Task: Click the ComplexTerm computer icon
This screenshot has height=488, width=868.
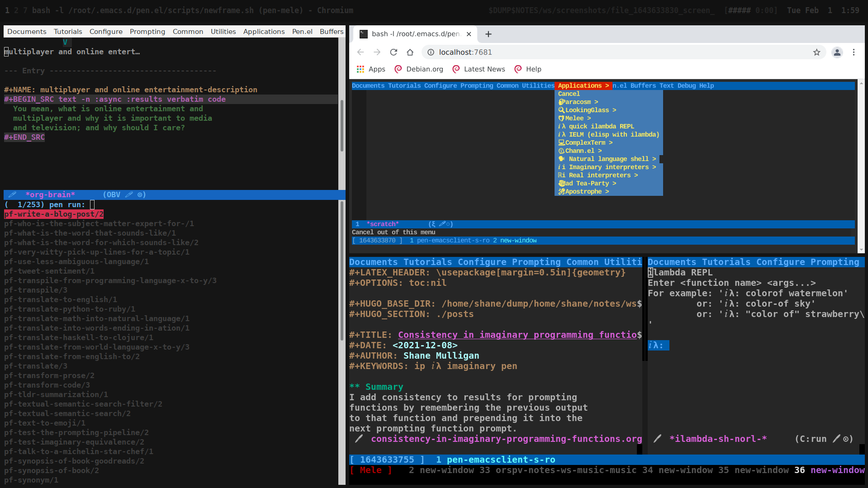Action: [561, 142]
